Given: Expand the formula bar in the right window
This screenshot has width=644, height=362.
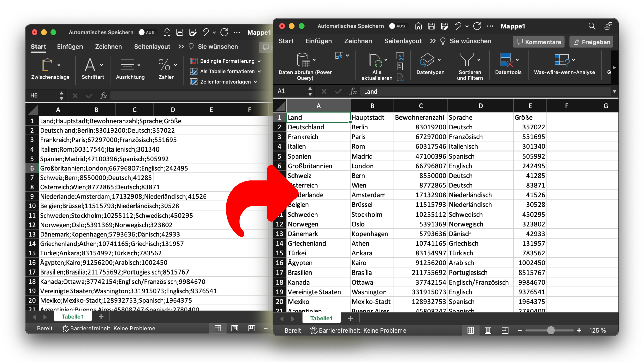Looking at the screenshot, I should [614, 91].
